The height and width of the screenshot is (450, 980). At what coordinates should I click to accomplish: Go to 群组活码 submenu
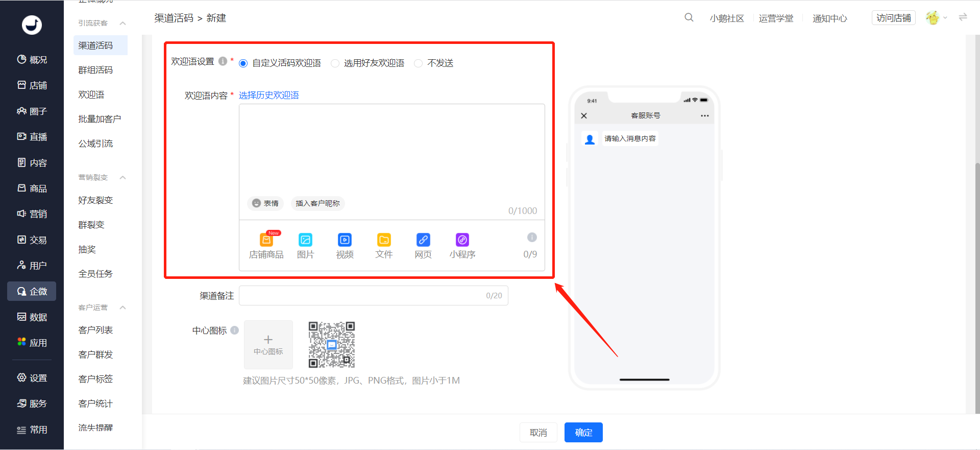coord(95,70)
